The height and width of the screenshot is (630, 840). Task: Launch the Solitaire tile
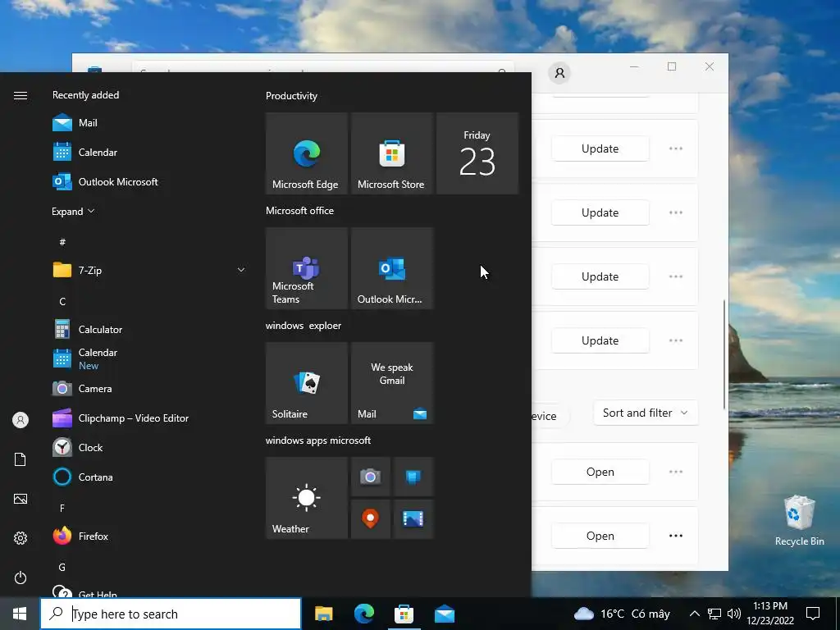coord(307,383)
